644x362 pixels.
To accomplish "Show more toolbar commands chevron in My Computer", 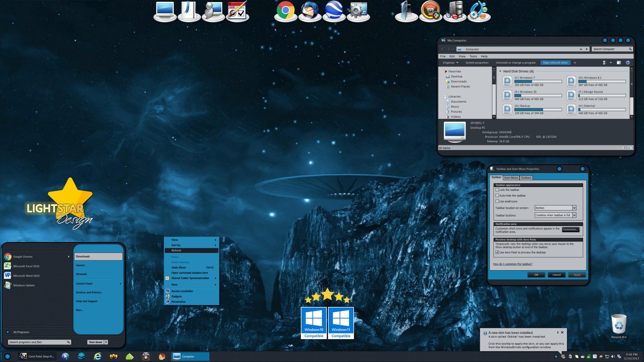I will click(575, 63).
